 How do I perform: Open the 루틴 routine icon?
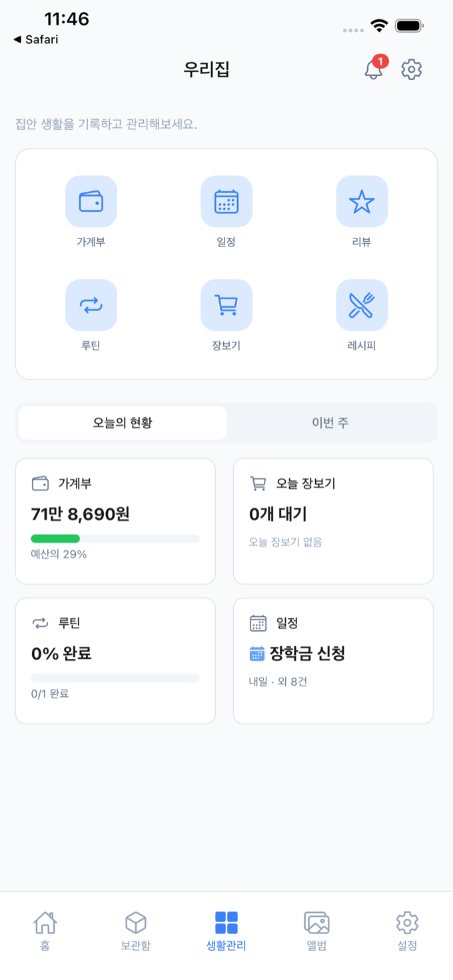[91, 305]
